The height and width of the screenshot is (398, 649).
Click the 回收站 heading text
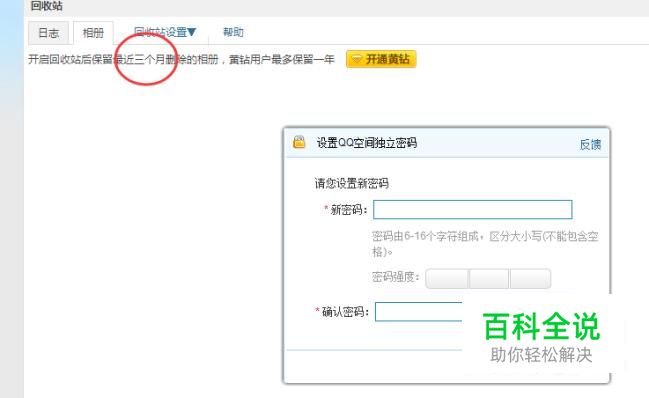click(46, 6)
